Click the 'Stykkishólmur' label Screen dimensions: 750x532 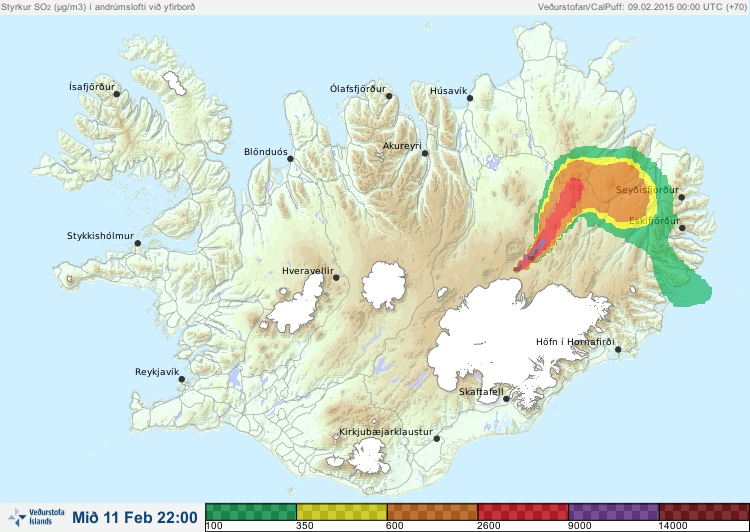100,236
